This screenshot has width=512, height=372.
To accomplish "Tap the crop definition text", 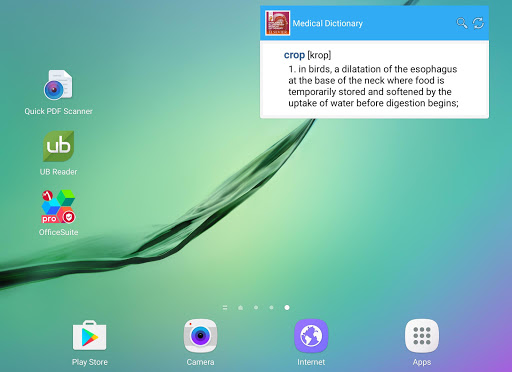I will [x=373, y=86].
